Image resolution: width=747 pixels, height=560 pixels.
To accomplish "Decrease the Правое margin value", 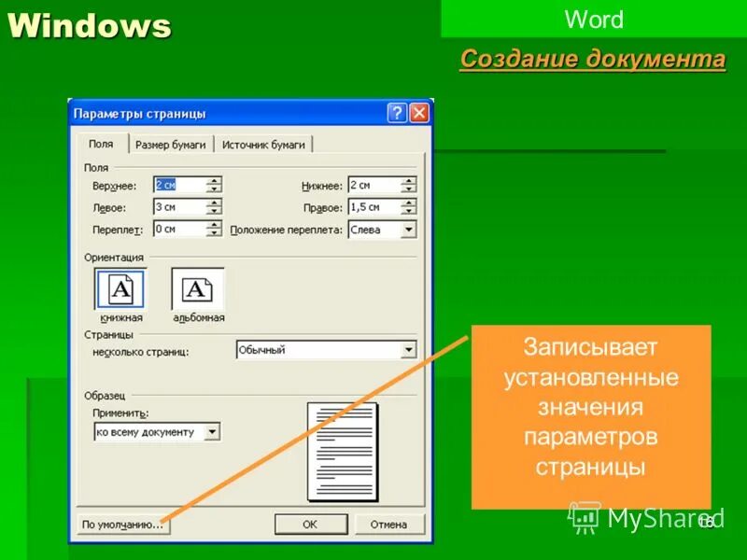I will [x=409, y=211].
